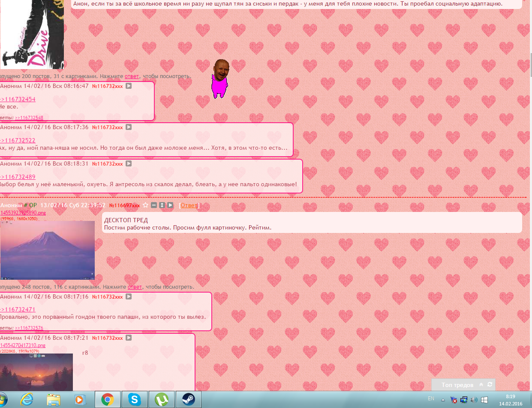The image size is (532, 408).
Task: Expand desktop thread with arrows icon
Action: [x=162, y=206]
